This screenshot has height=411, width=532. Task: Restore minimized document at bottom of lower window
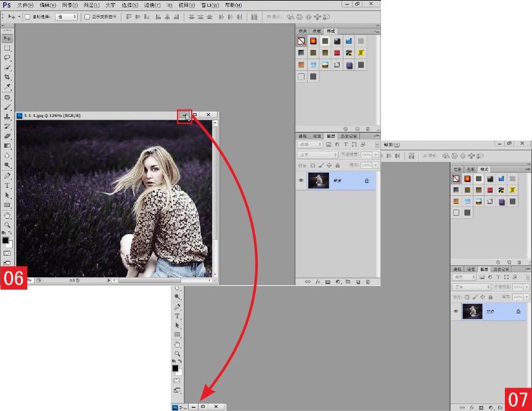pos(203,407)
